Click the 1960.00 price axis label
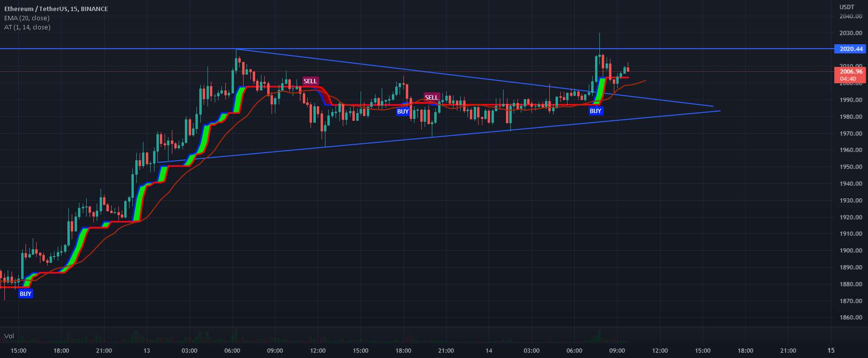868x358 pixels. click(x=851, y=150)
